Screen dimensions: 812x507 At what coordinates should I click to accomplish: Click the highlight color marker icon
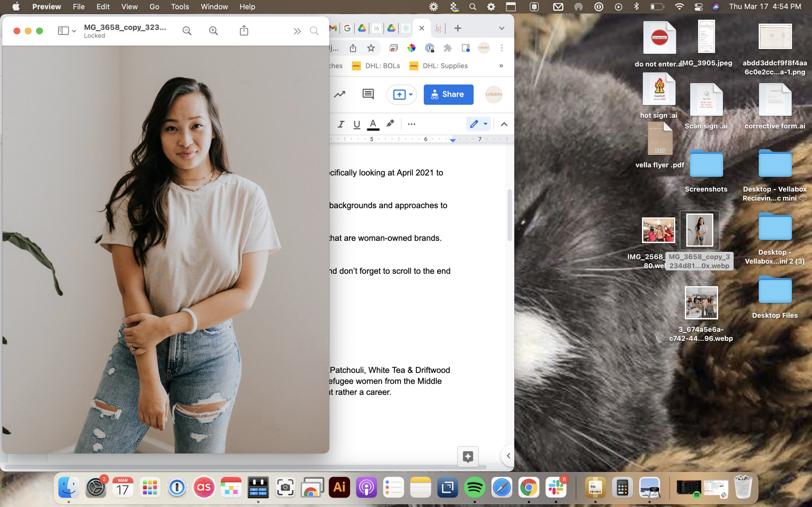point(390,124)
